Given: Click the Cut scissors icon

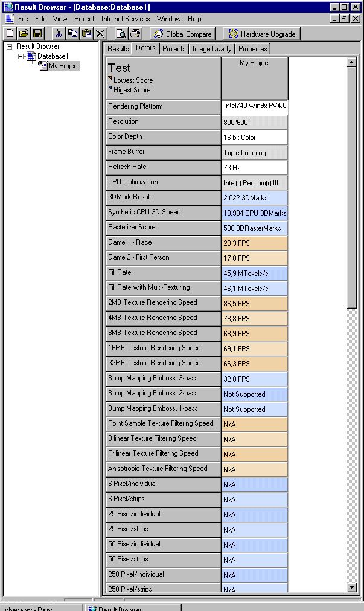Looking at the screenshot, I should tap(59, 34).
